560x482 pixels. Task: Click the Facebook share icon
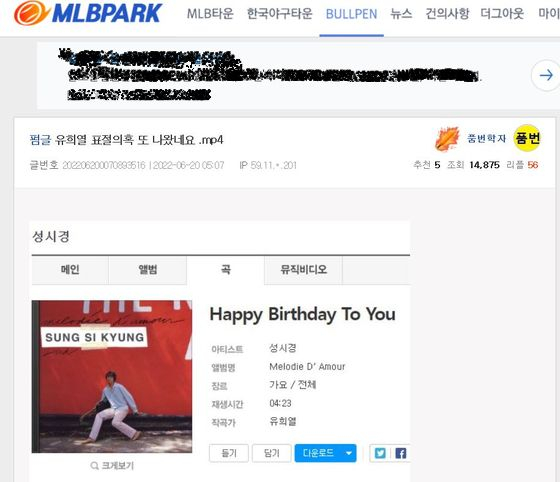point(401,453)
